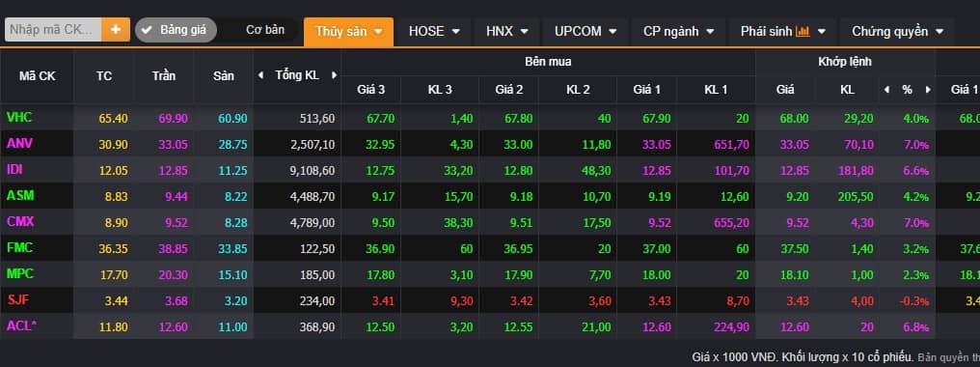Click FMC matched price 37.50
The height and width of the screenshot is (367, 980).
pos(794,248)
